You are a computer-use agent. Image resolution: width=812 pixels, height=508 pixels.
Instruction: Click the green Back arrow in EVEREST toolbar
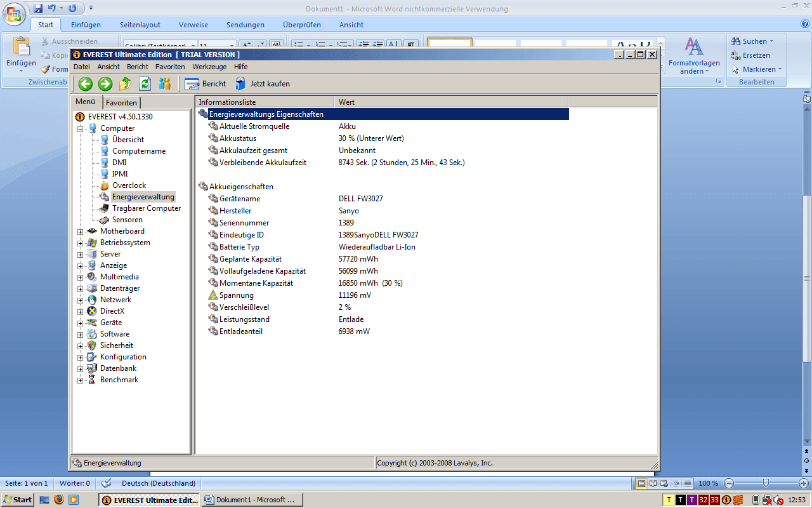point(86,84)
